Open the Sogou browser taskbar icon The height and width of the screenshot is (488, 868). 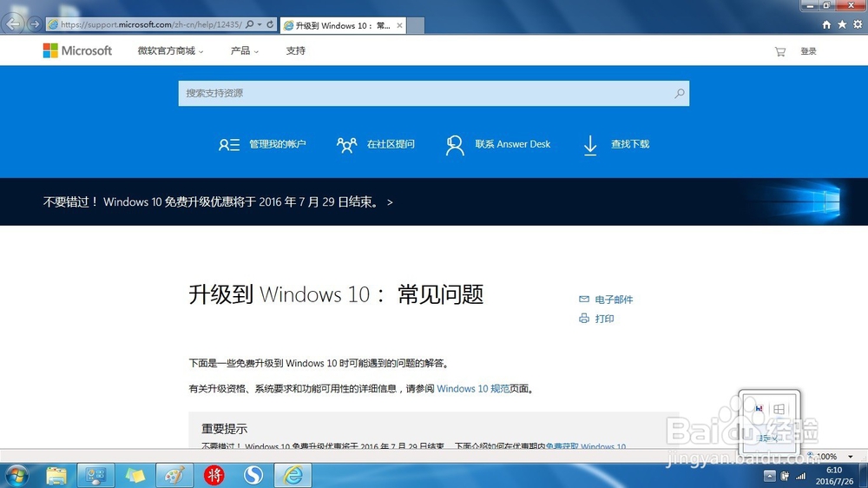(253, 475)
